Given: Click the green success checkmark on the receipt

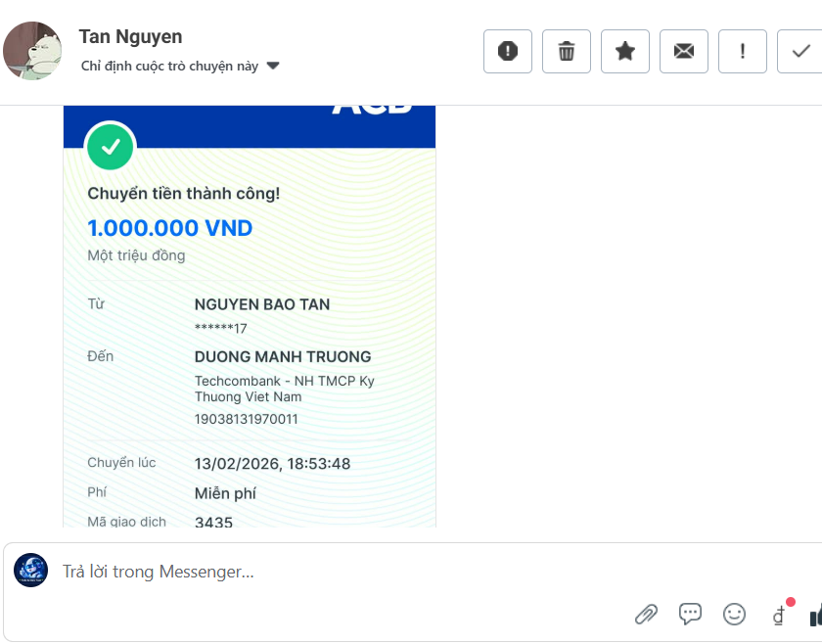Looking at the screenshot, I should [x=110, y=147].
